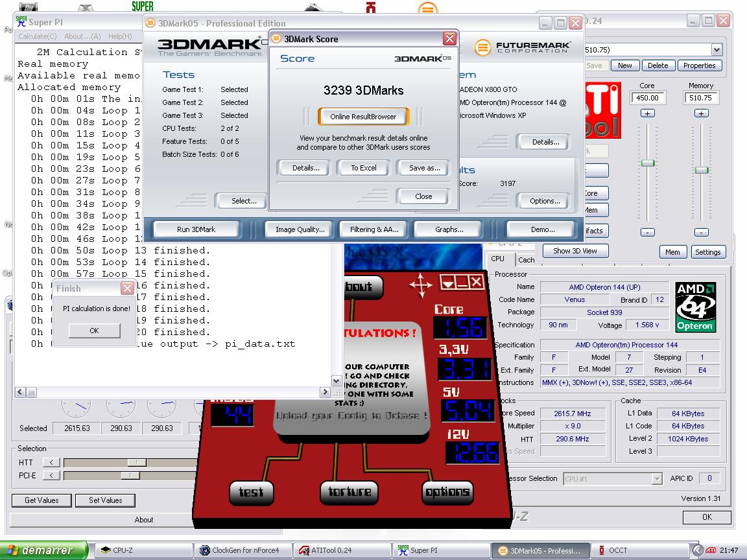Click the ATI tray icon near the clock

[711, 550]
